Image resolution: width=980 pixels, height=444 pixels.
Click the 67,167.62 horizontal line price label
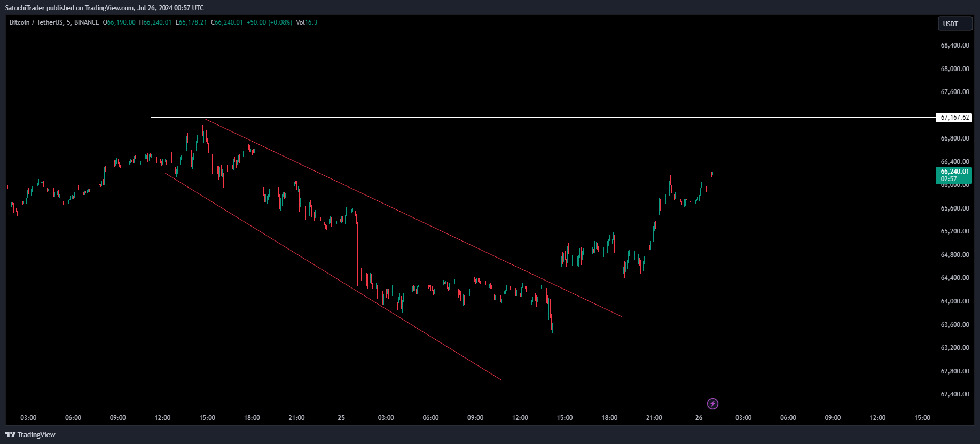coord(954,118)
